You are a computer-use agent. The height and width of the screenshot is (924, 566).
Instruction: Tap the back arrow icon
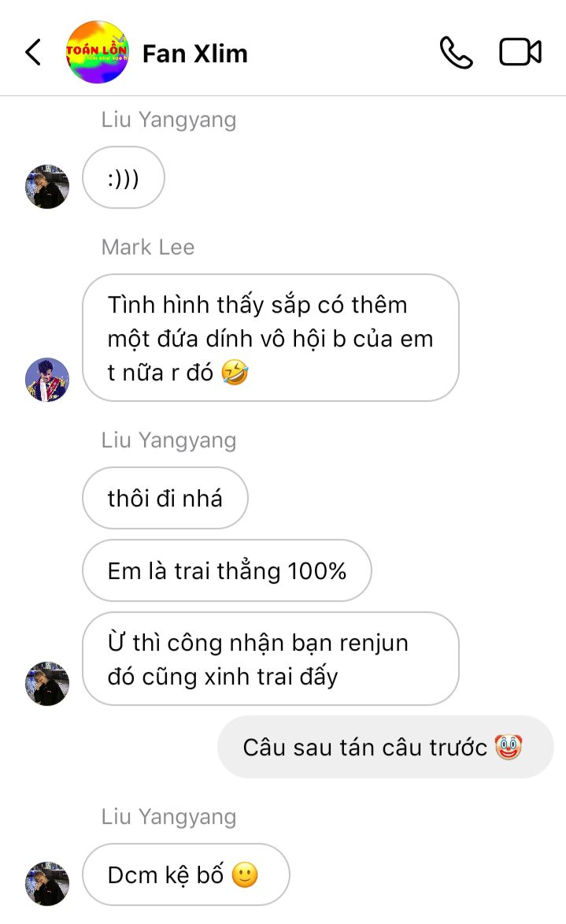tap(33, 52)
